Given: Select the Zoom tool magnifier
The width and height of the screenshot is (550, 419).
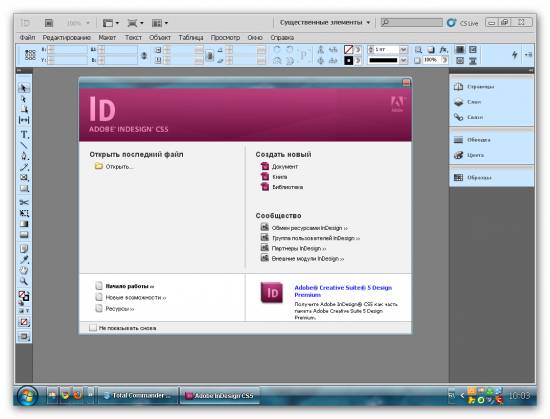Looking at the screenshot, I should [24, 282].
